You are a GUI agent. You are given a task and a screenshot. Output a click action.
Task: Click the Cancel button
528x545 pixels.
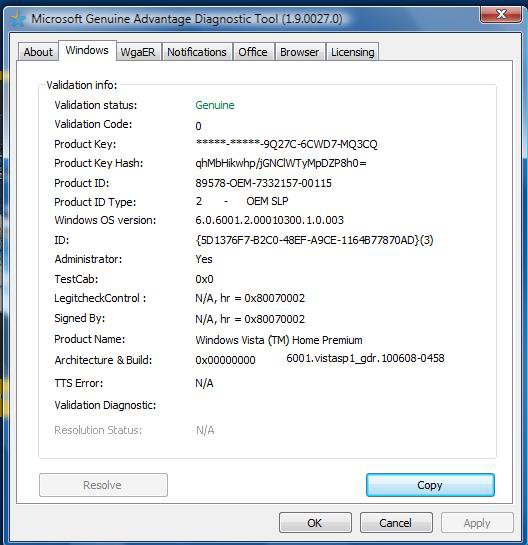pos(396,523)
